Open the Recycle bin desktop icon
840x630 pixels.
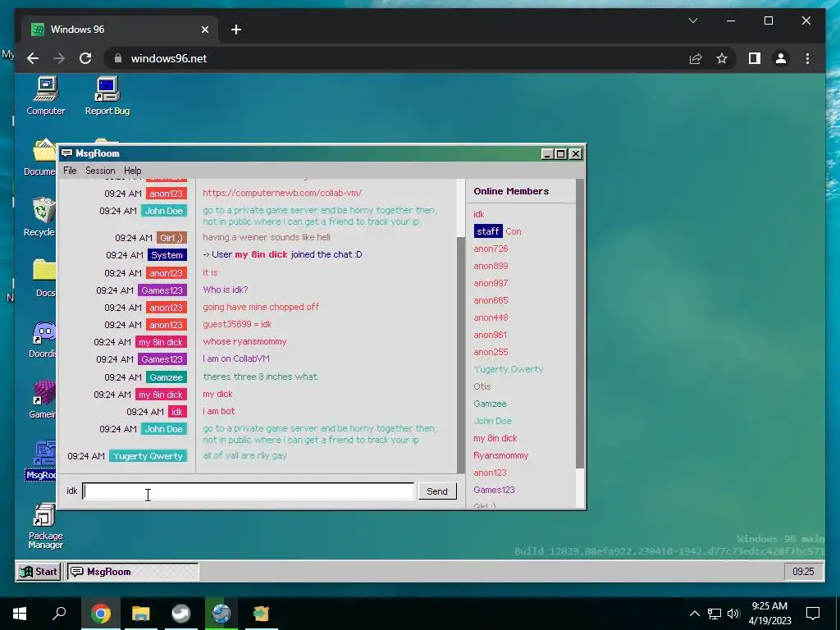(x=41, y=217)
